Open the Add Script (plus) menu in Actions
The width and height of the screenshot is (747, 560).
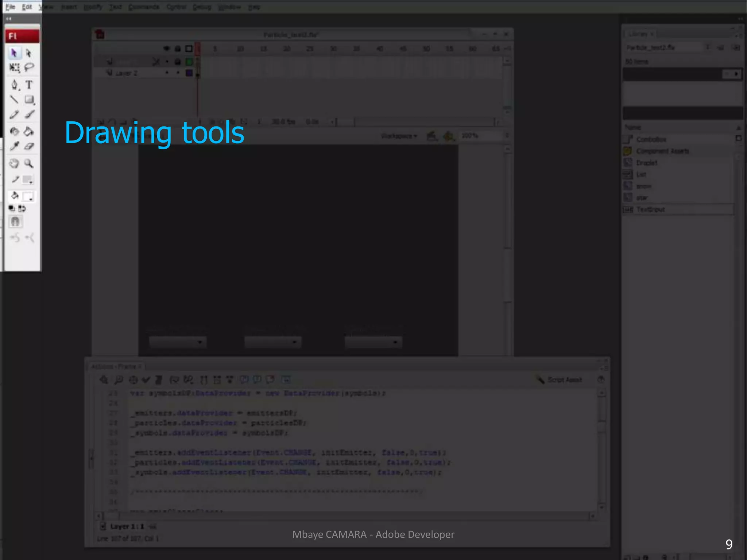[x=104, y=380]
